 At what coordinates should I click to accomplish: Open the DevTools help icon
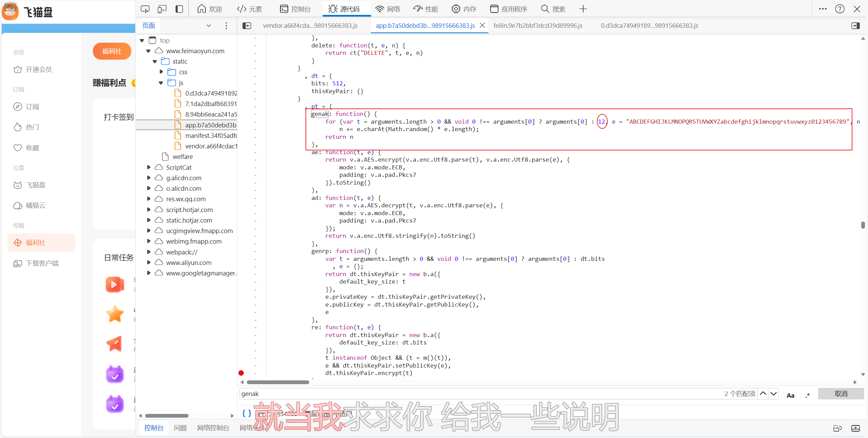pyautogui.click(x=840, y=9)
